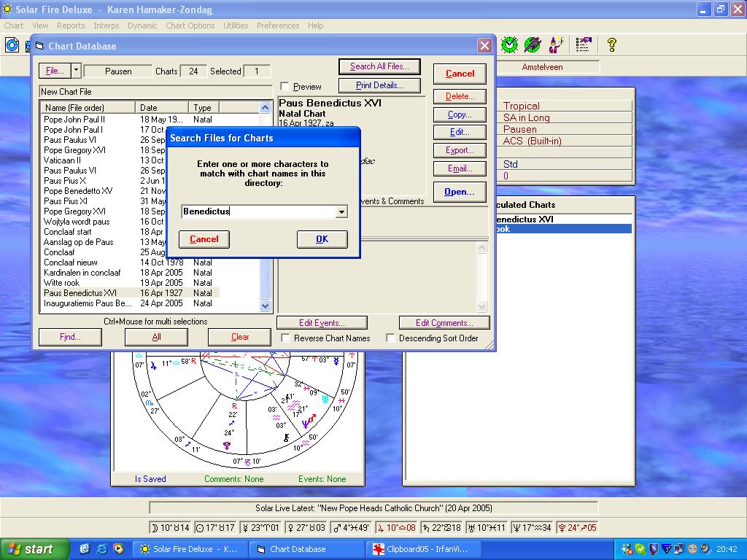The height and width of the screenshot is (560, 747).
Task: Click the green clock toolbar icon
Action: [x=509, y=45]
